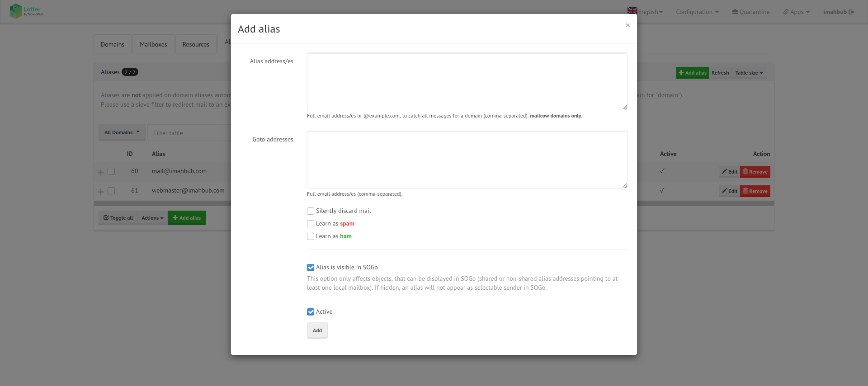This screenshot has width=868, height=386.
Task: Click the alias ID 61 link
Action: [x=135, y=191]
